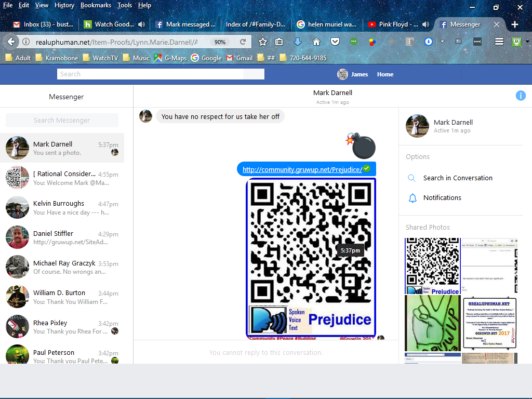Open the Adult bookmarks folder
This screenshot has height=399, width=532.
coord(18,58)
